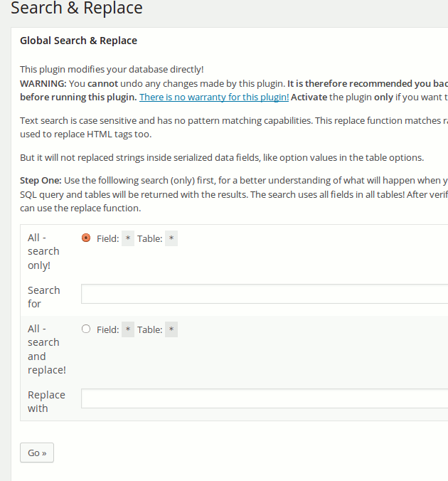Open the "There is no warranty" link

213,97
